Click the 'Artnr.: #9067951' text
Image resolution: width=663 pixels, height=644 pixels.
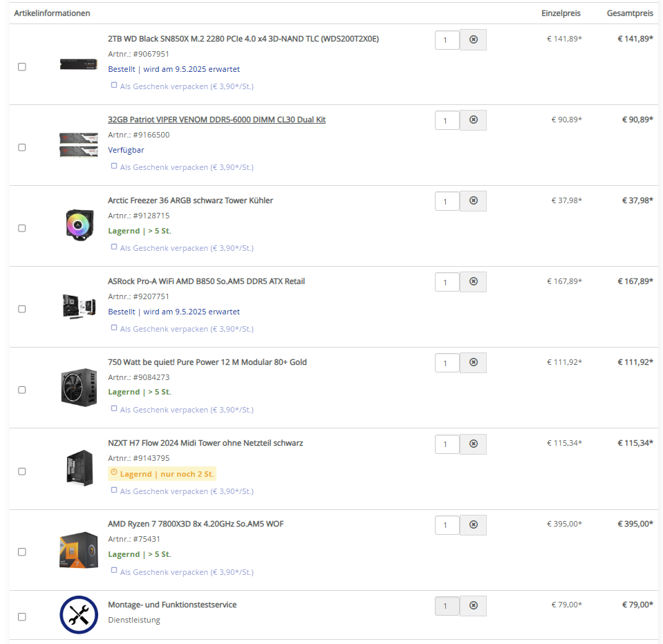pos(138,54)
